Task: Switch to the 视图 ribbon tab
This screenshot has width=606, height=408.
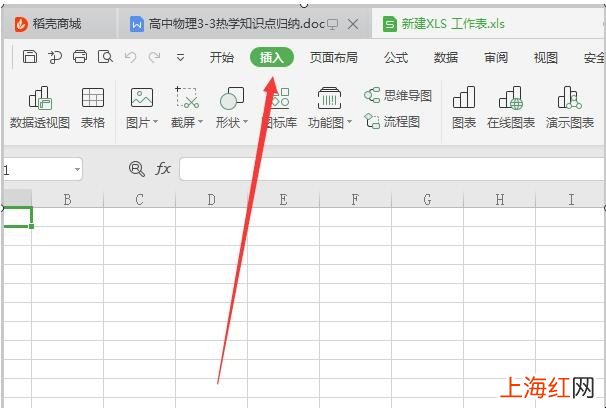Action: pos(545,58)
